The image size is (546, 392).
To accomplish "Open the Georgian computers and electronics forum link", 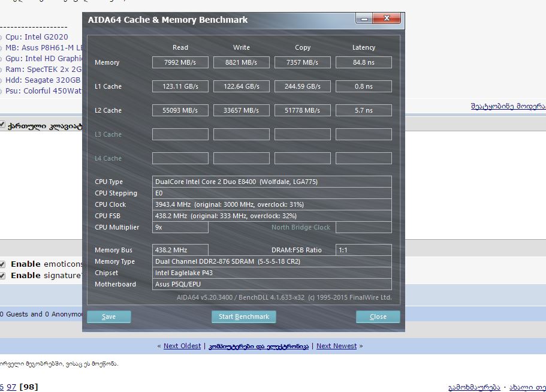I will [259, 346].
